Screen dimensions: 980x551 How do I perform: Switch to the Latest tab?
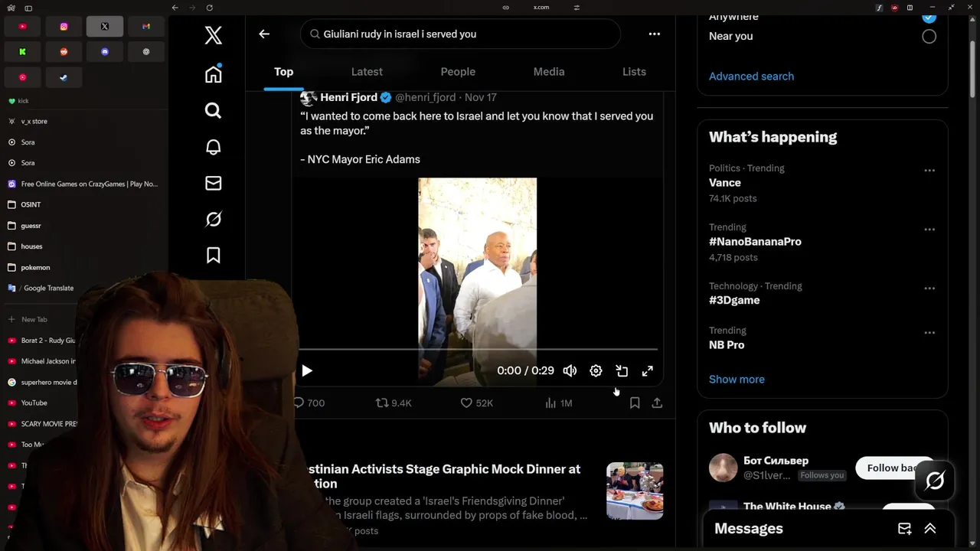click(367, 71)
